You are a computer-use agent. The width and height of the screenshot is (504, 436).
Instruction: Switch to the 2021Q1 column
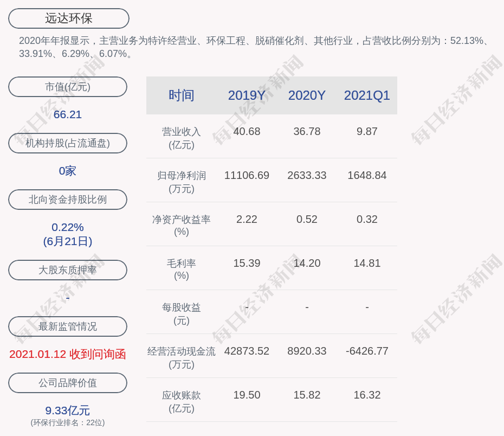(x=367, y=95)
